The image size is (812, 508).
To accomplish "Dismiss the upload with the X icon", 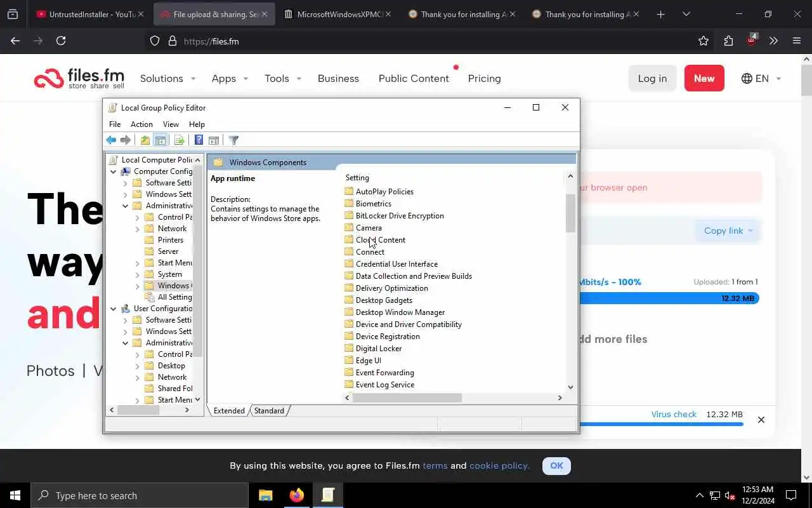I will 761,420.
